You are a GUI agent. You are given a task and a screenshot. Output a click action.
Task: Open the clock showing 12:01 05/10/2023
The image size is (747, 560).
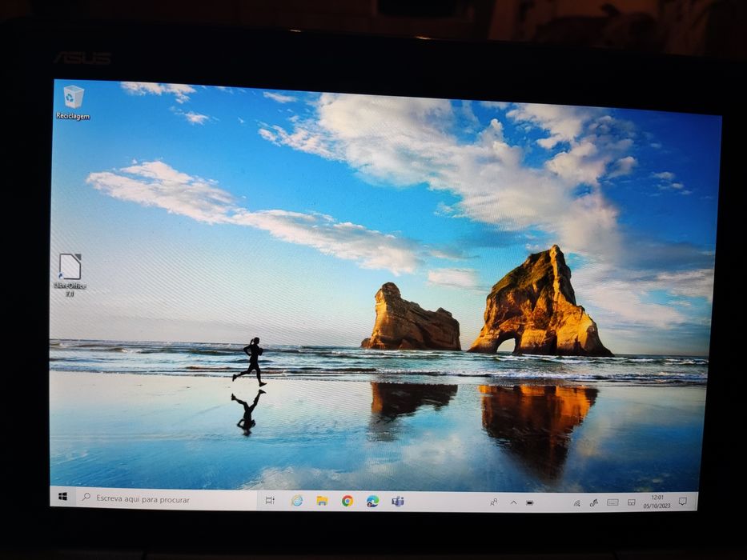point(657,502)
